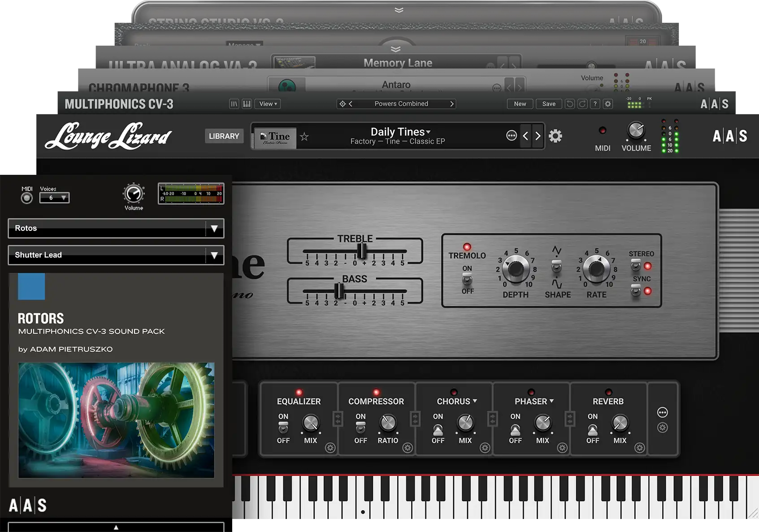Open the Voices count selector
Viewport: 759px width, 532px height.
(55, 198)
